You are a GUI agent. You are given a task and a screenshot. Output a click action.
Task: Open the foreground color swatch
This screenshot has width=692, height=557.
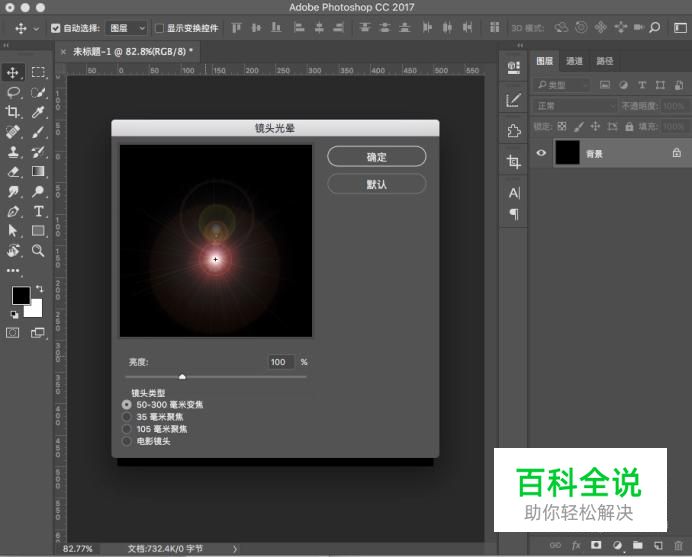point(20,295)
